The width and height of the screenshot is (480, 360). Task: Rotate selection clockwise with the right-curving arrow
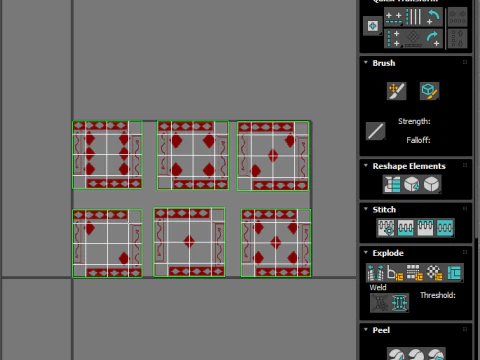tap(433, 39)
